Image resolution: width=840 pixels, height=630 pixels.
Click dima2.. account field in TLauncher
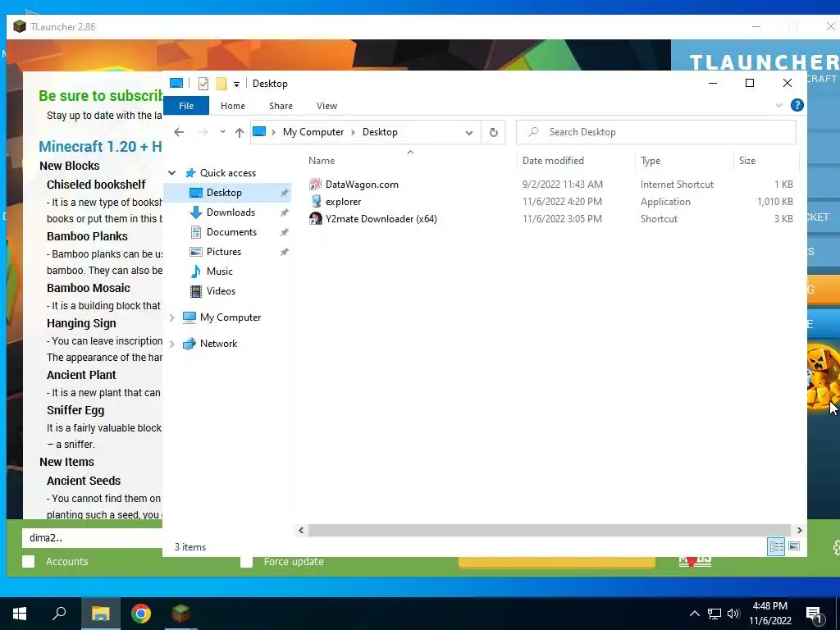(92, 538)
